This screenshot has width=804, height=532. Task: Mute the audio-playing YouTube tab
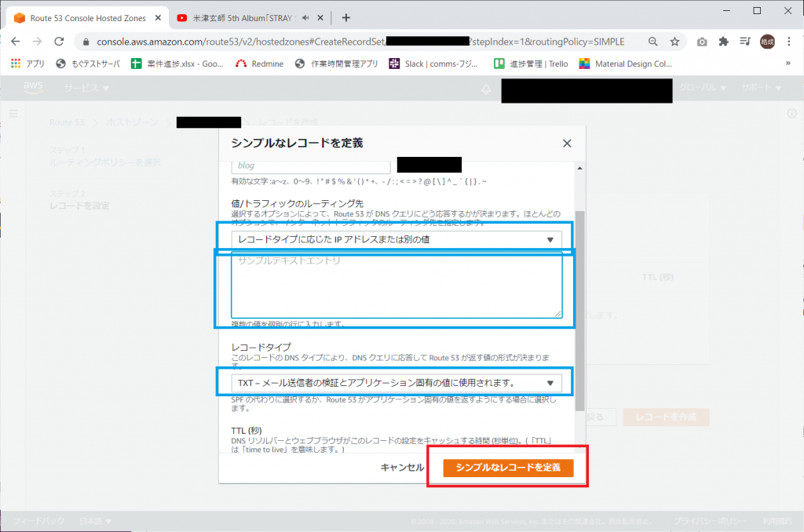[305, 18]
